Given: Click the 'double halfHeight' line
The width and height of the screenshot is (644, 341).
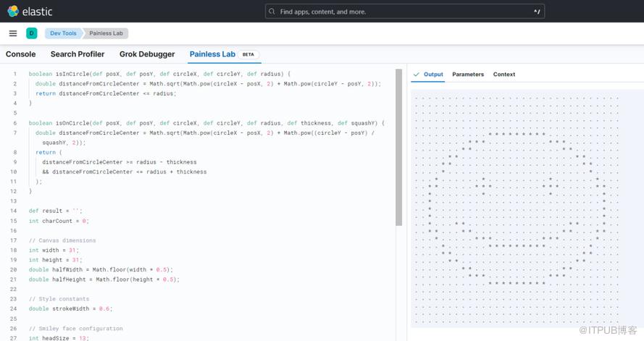Looking at the screenshot, I should (x=104, y=279).
